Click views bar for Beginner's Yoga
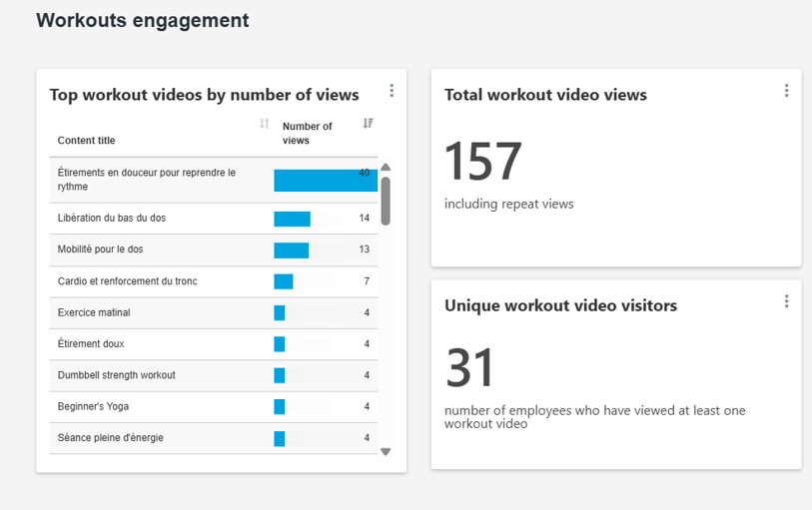Screen dimensions: 812x510 pos(279,406)
